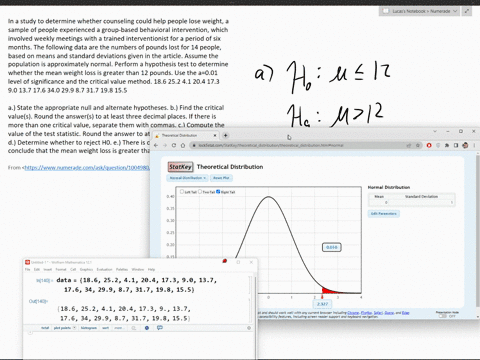The height and width of the screenshot is (360, 480).
Task: Open the shield extension icon
Action: pyautogui.click(x=438, y=145)
